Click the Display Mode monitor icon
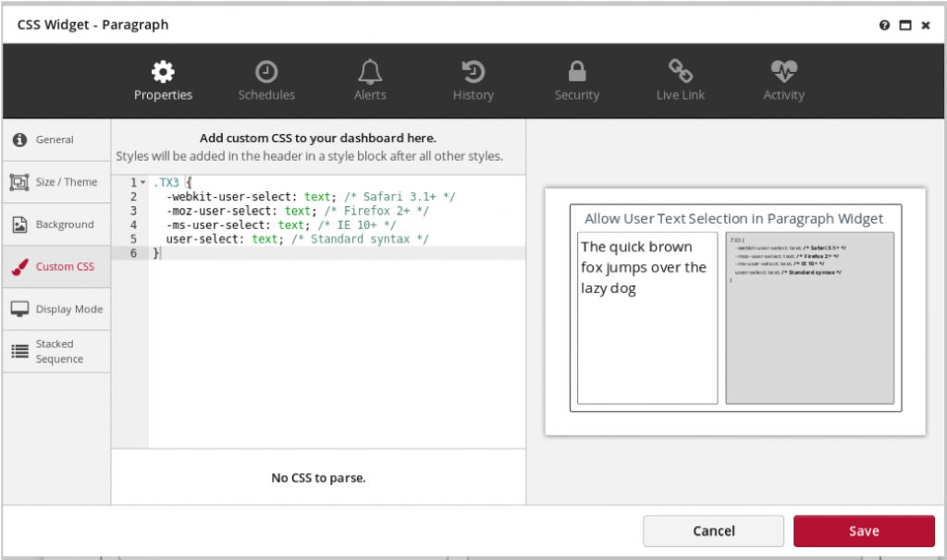 pos(20,309)
